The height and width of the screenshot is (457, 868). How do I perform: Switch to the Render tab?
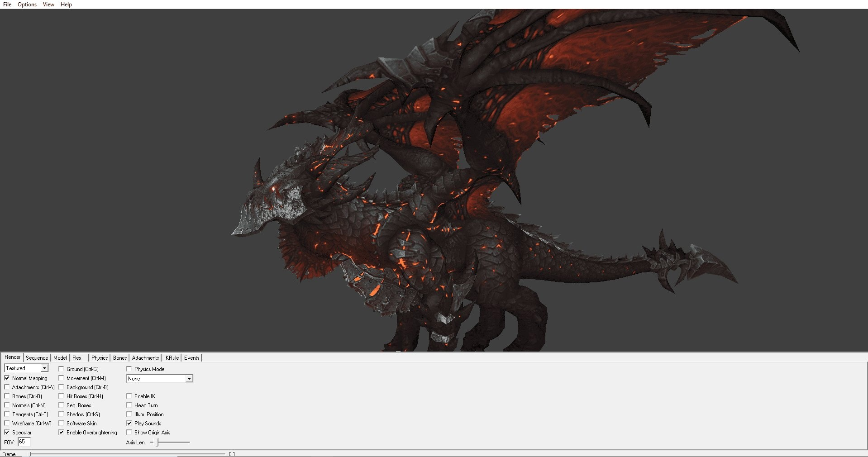pyautogui.click(x=13, y=357)
